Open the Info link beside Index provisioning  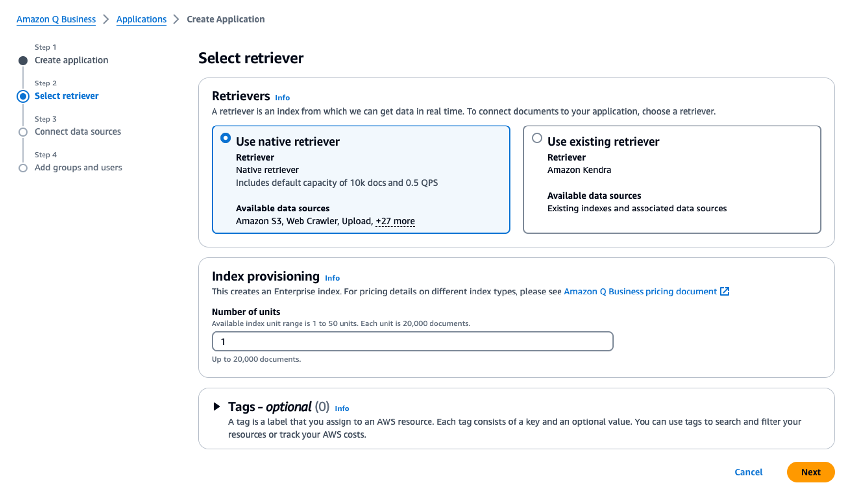(x=332, y=278)
